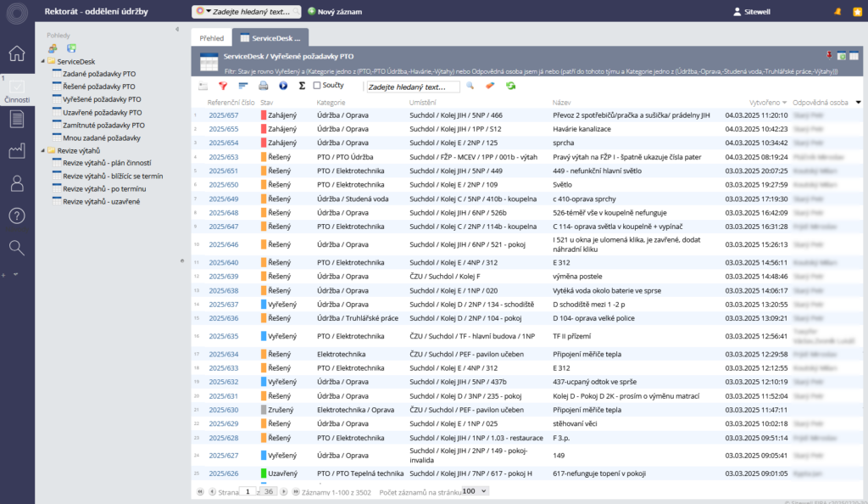Click the yellow star favorites icon
868x504 pixels.
coord(857,12)
